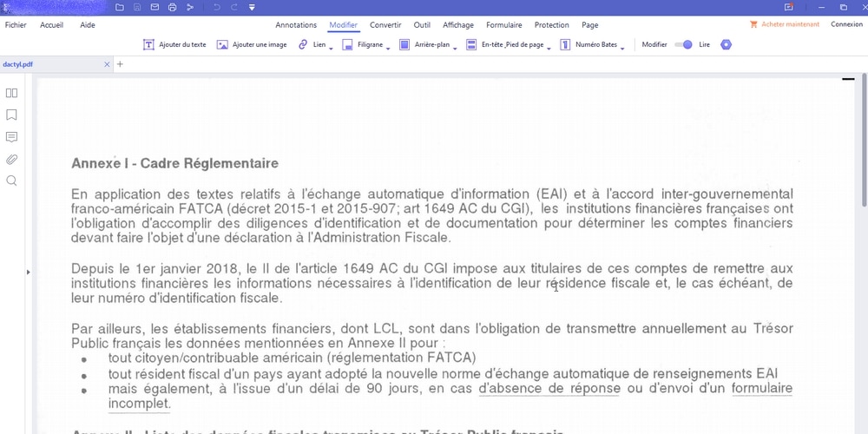
Task: Click the Lien chain icon
Action: click(x=303, y=45)
